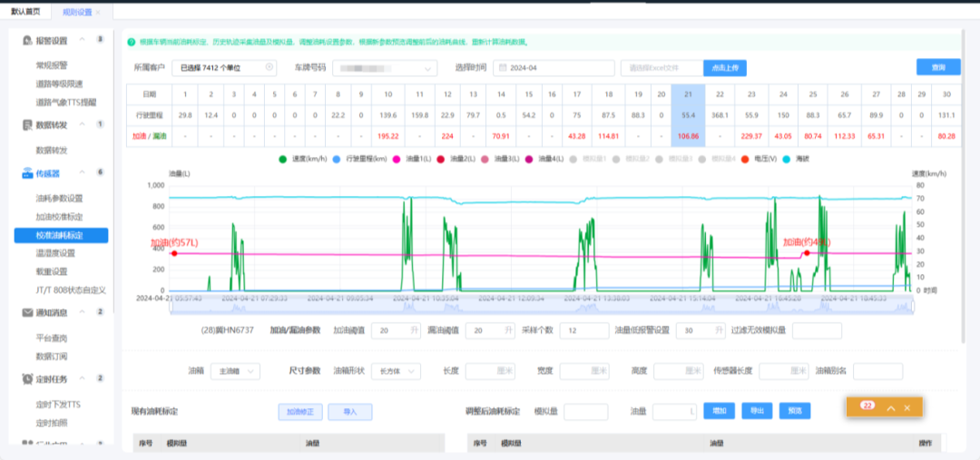Click the 查询 query button
The image size is (980, 460).
[938, 67]
